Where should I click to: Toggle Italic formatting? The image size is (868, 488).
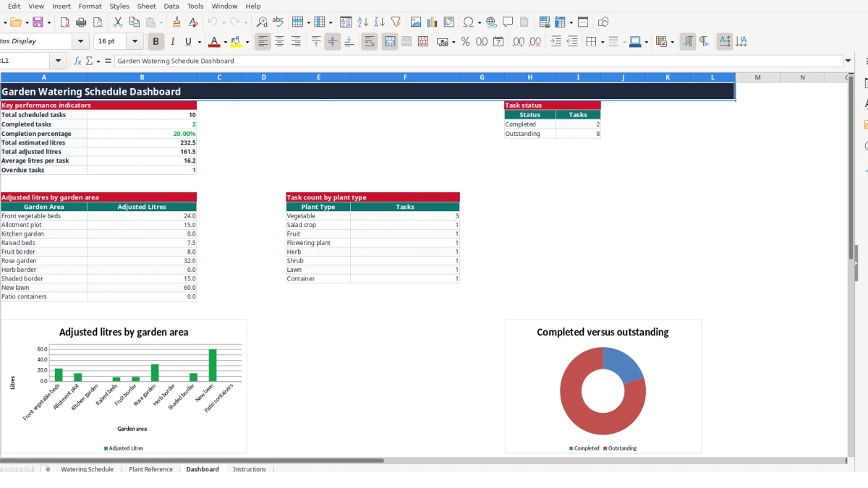point(172,42)
